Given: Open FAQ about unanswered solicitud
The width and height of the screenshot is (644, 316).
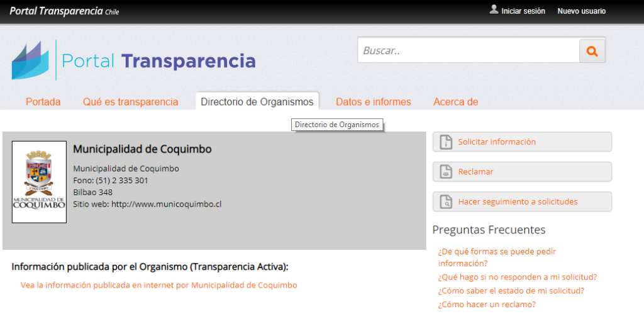Looking at the screenshot, I should pyautogui.click(x=518, y=277).
